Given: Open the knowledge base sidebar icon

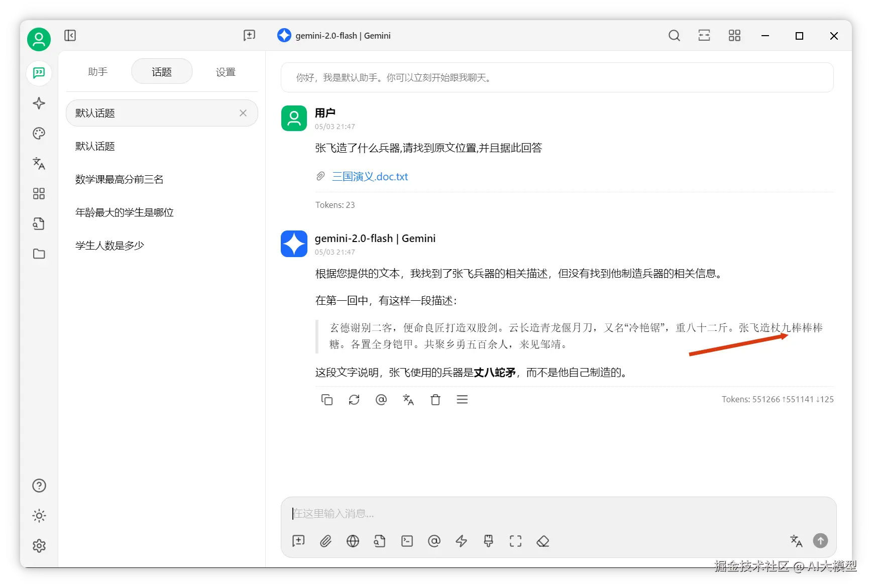Looking at the screenshot, I should coord(39,224).
